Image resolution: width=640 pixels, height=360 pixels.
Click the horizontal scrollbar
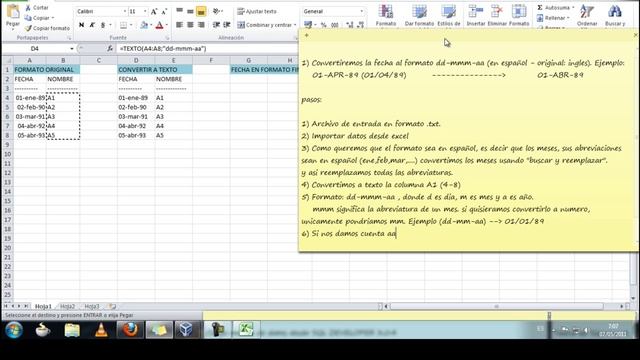496,306
